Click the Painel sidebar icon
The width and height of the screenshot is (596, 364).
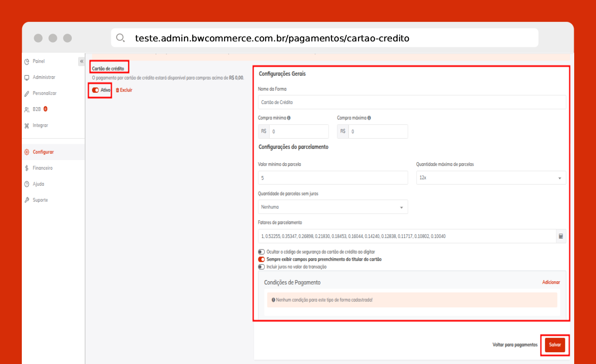tap(27, 61)
